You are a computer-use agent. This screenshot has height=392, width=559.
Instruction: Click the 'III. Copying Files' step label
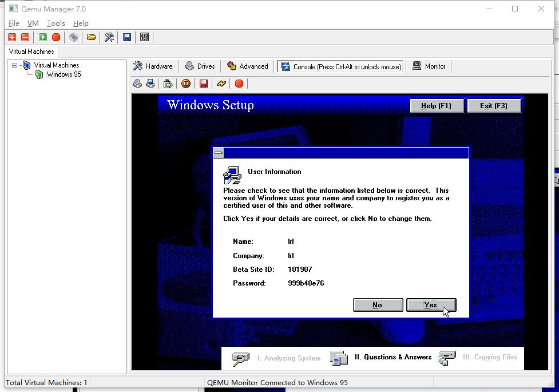coord(490,357)
